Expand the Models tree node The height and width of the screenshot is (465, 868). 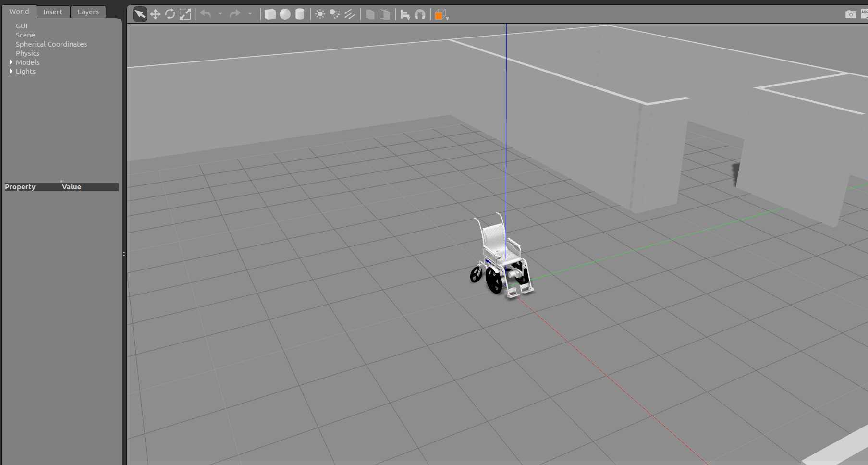(x=11, y=62)
